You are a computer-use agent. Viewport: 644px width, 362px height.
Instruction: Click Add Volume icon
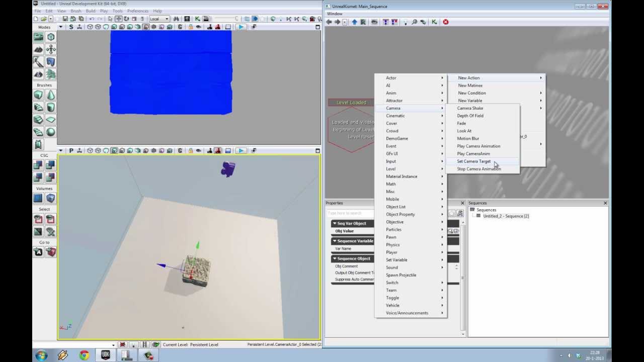[51, 198]
